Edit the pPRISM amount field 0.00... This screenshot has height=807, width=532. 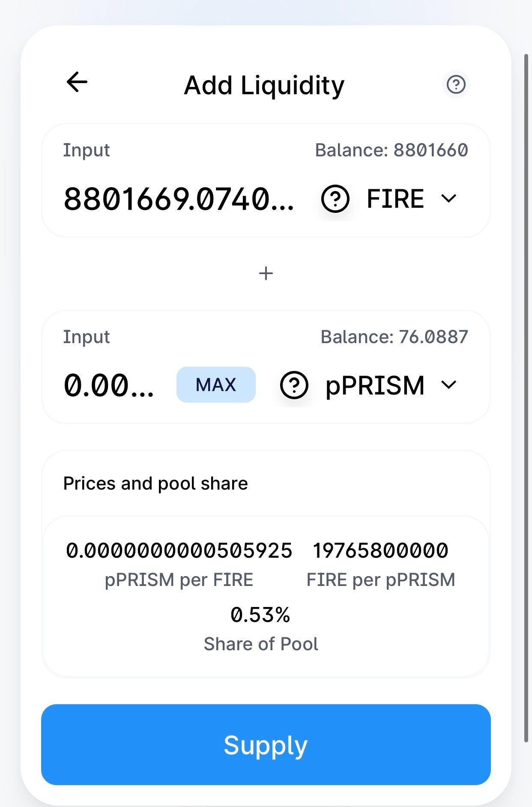click(x=109, y=385)
